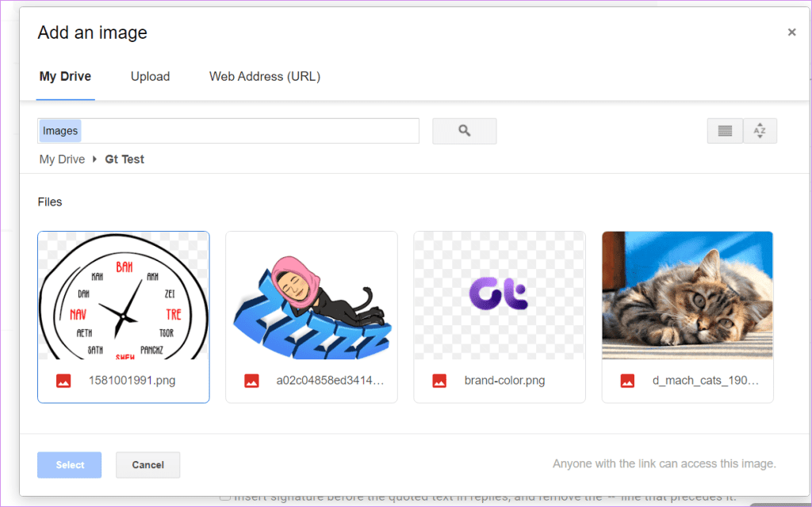812x507 pixels.
Task: Click image icon beside a02c04858ed3414 file
Action: coord(251,381)
